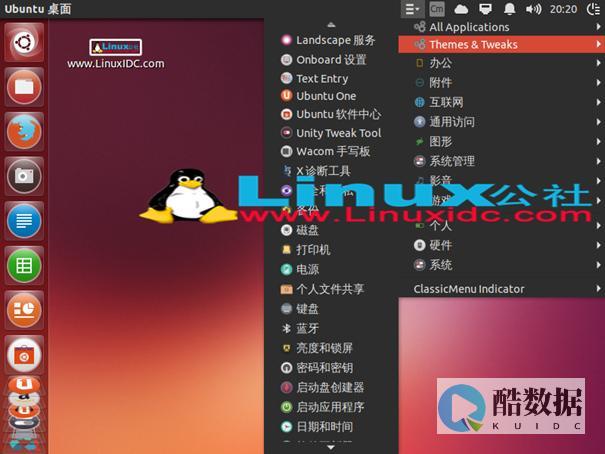The width and height of the screenshot is (605, 454).
Task: Open 键盘 keyboard settings entry
Action: click(x=331, y=309)
